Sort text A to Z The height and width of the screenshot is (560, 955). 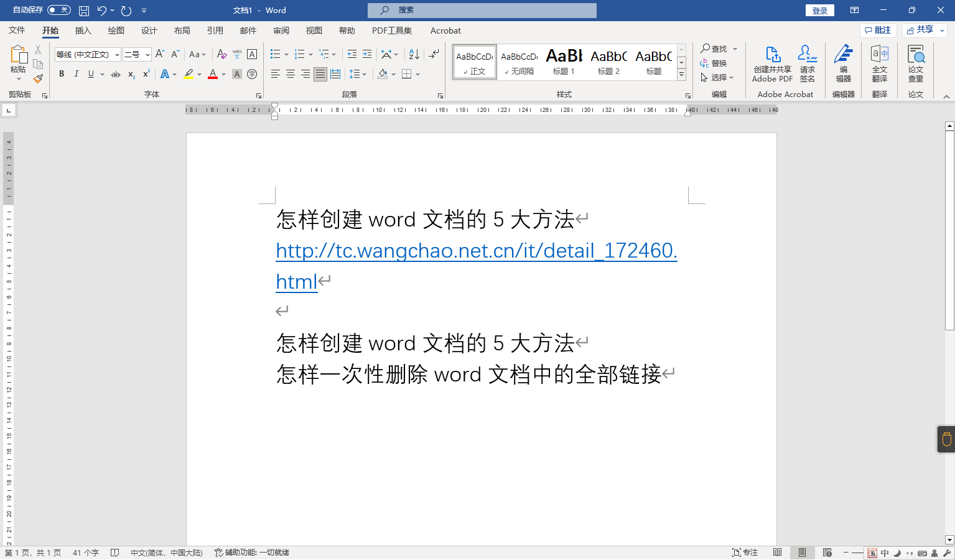pos(414,54)
